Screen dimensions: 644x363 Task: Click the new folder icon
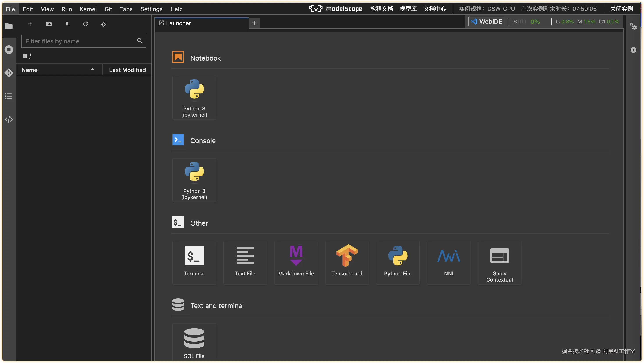tap(48, 24)
